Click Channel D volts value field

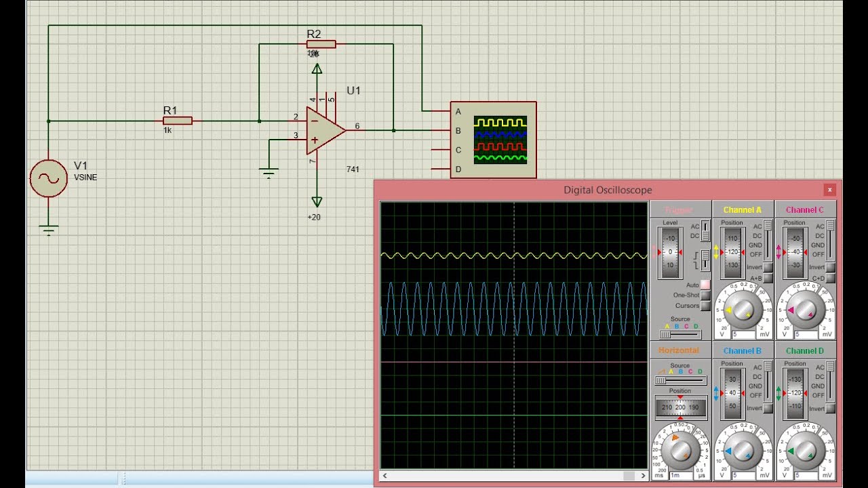point(806,475)
